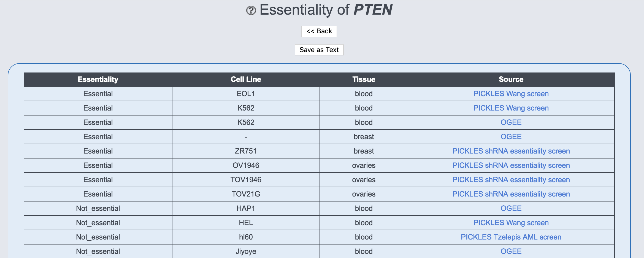Open PICKLES Wang screen link for EOL1
The image size is (644, 258).
tap(511, 94)
